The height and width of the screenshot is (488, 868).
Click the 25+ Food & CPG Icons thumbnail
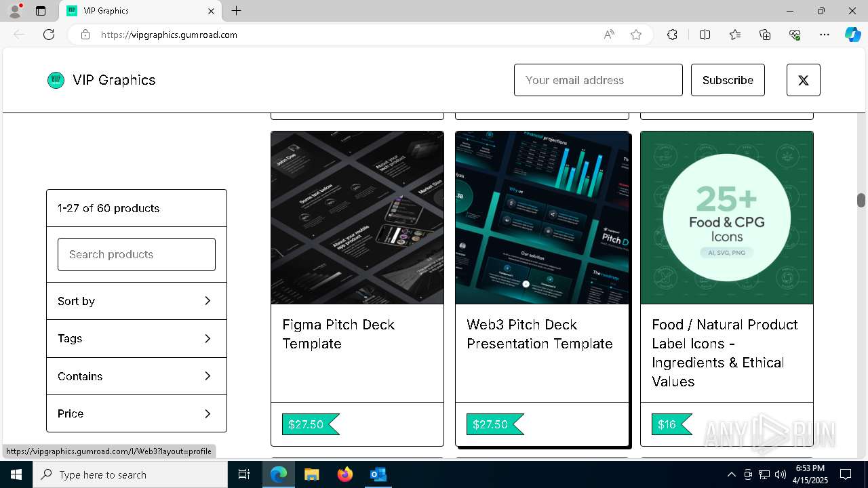click(726, 218)
